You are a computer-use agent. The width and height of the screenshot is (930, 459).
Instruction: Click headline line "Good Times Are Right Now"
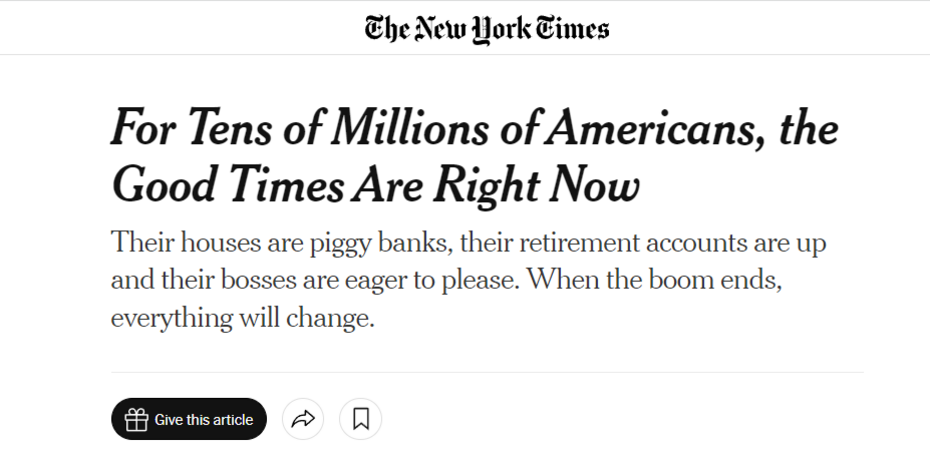[x=374, y=184]
